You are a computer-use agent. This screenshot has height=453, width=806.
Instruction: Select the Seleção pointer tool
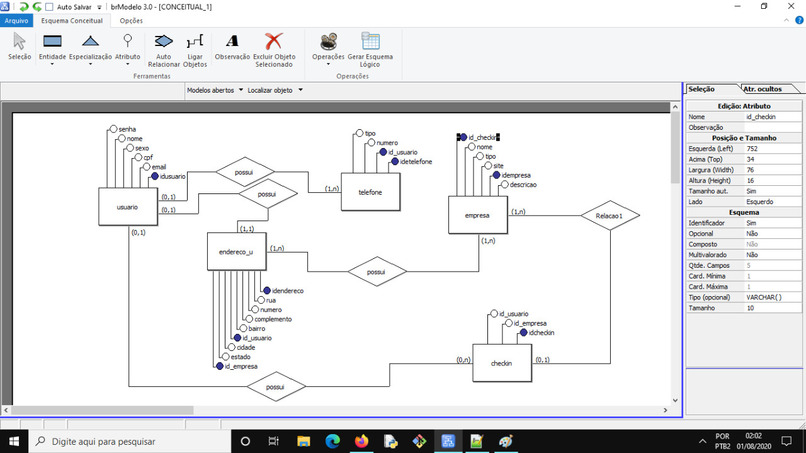tap(20, 46)
